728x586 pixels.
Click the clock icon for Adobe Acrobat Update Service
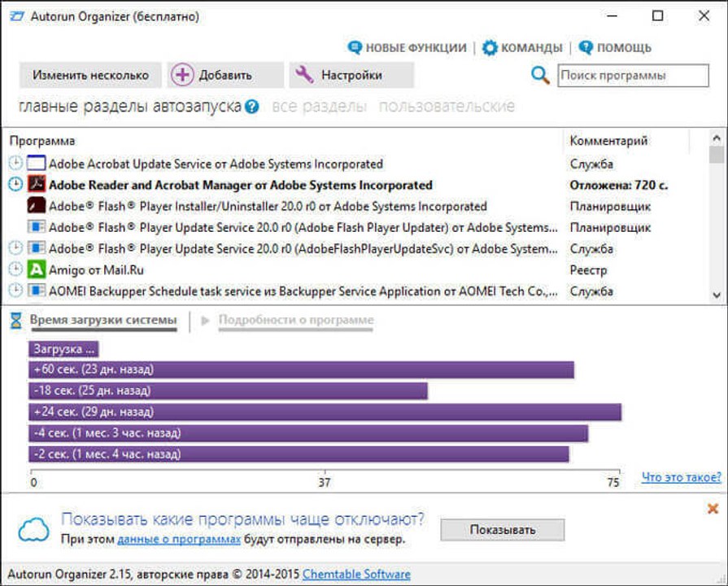tap(15, 163)
